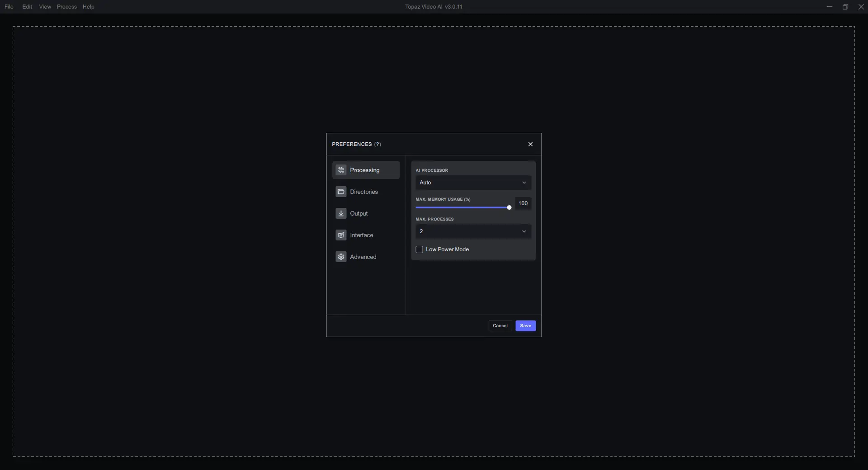The width and height of the screenshot is (868, 470).
Task: Click the Cancel button
Action: 500,326
